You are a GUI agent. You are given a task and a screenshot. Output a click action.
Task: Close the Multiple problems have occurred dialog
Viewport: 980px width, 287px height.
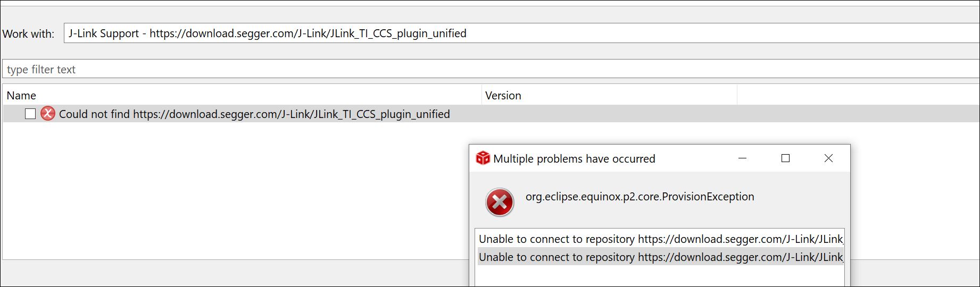(828, 158)
